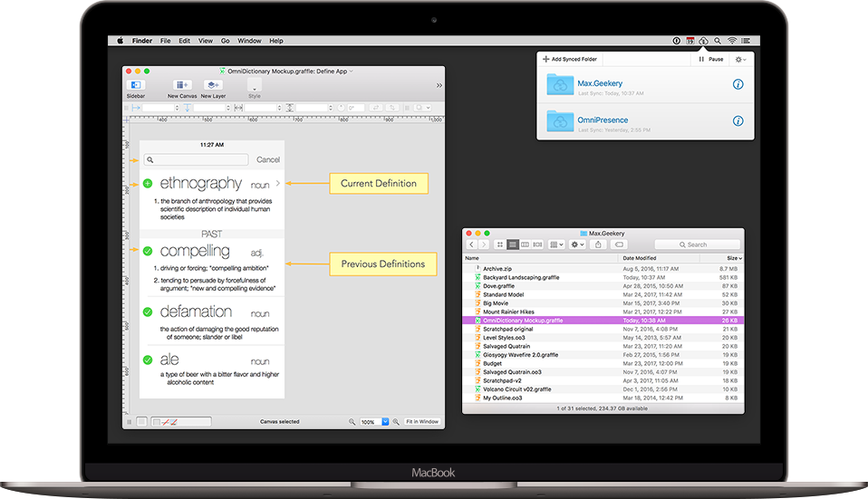Select Volcano Circuit v02.graffle file
The width and height of the screenshot is (868, 499).
(603, 389)
